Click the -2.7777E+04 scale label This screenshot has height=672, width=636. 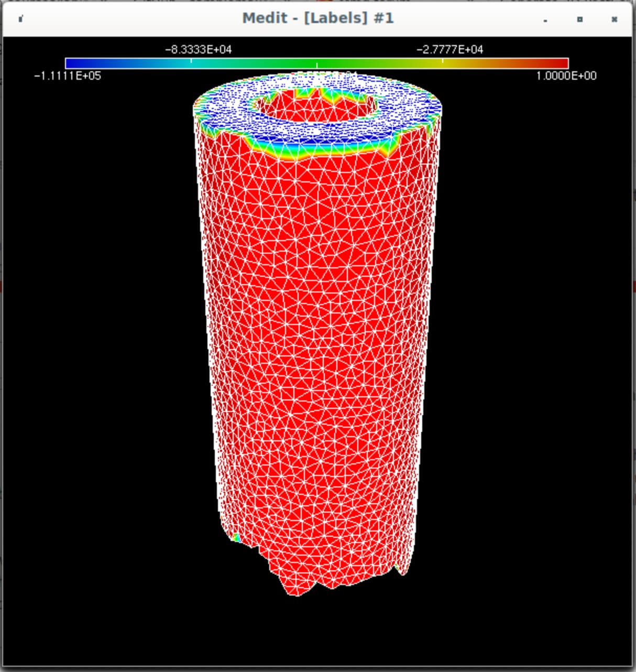tap(449, 50)
